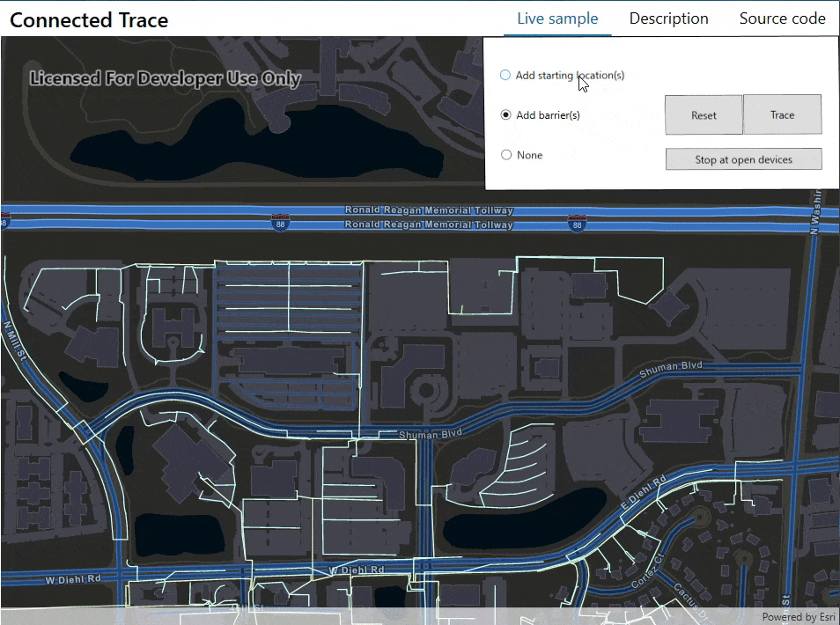Open the Source code tab

point(782,18)
